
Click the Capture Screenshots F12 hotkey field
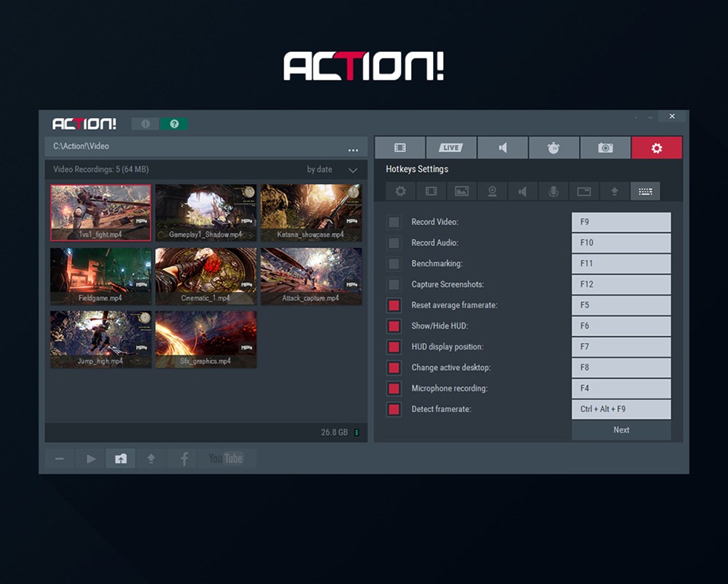[x=621, y=284]
